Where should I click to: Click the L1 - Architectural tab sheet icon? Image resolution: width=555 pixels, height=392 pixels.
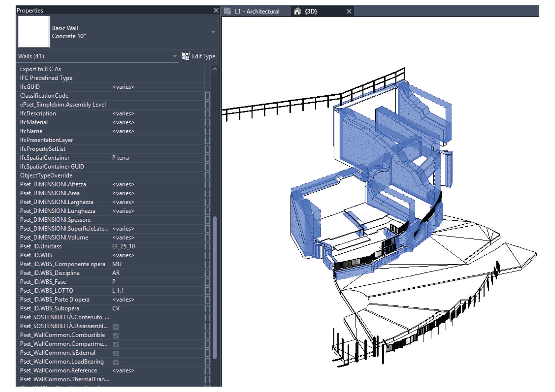click(228, 11)
